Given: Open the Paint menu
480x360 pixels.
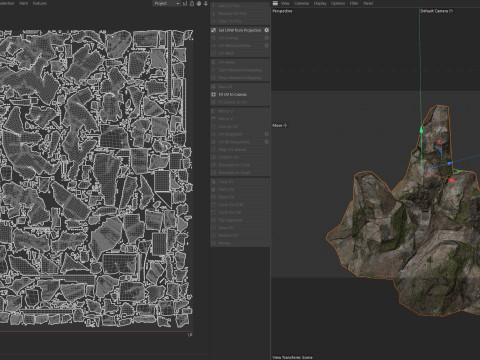Looking at the screenshot, I should [x=23, y=3].
